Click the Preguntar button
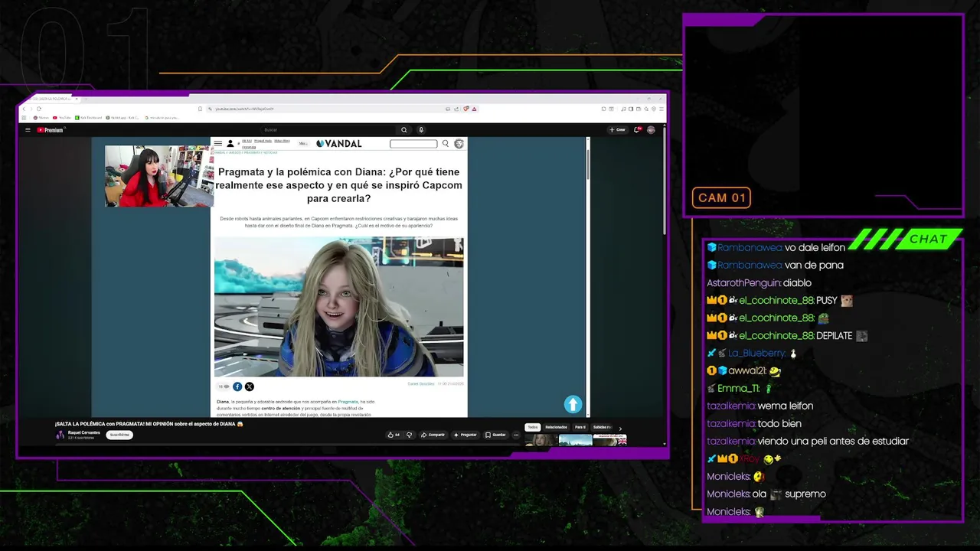 465,435
